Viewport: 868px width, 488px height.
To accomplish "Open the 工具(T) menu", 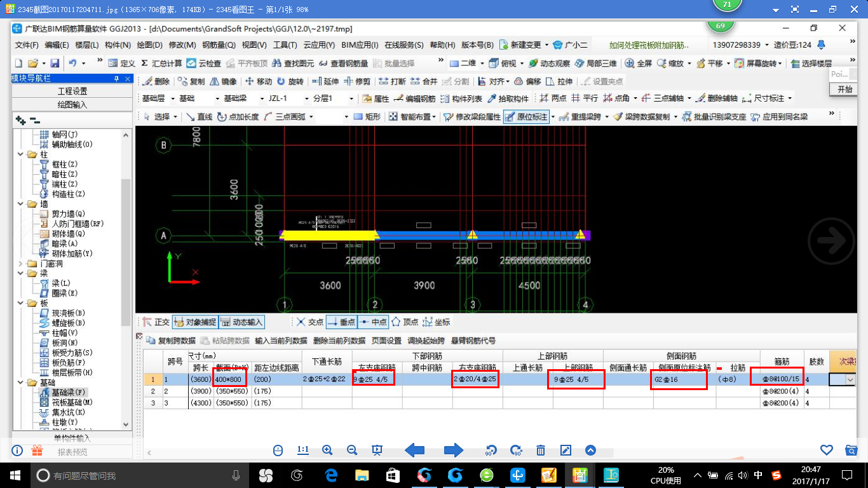I will pyautogui.click(x=285, y=45).
